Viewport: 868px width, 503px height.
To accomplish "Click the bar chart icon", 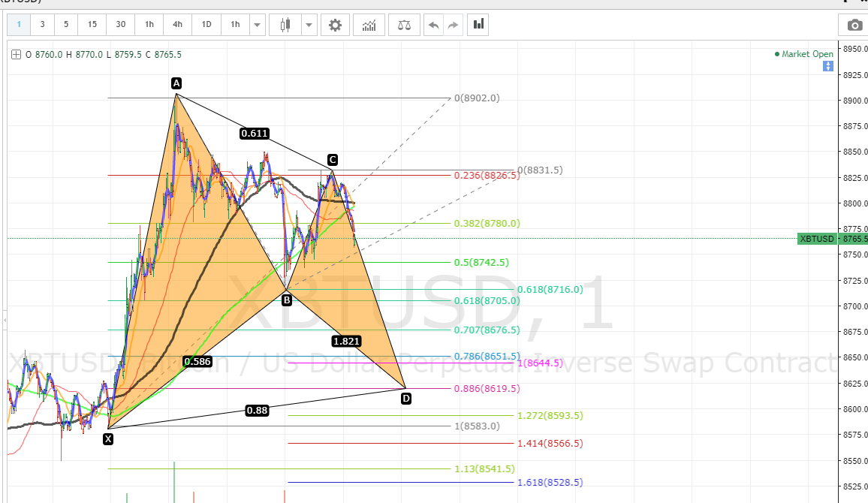I will point(478,24).
